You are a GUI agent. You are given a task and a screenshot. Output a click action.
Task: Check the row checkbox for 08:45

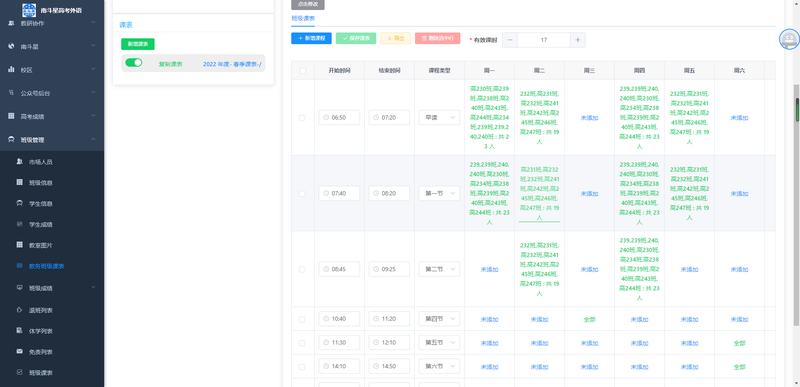pos(302,269)
